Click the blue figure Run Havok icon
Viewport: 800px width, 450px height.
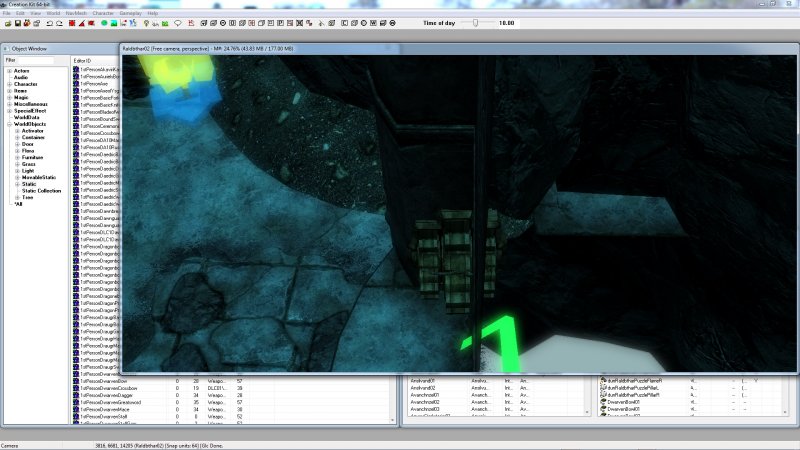pyautogui.click(x=133, y=23)
